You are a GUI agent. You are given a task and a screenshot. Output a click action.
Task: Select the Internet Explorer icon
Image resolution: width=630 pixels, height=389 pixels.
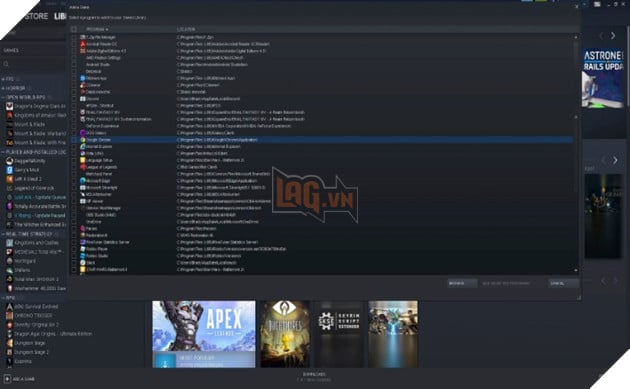(83, 147)
